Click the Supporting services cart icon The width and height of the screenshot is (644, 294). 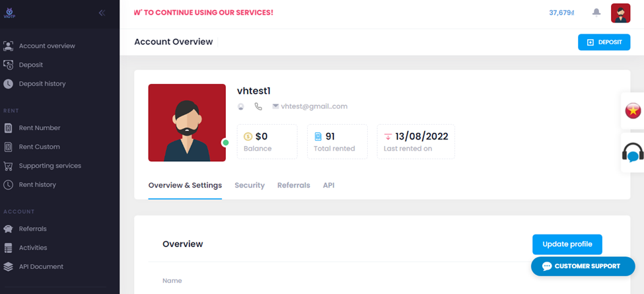pyautogui.click(x=8, y=166)
